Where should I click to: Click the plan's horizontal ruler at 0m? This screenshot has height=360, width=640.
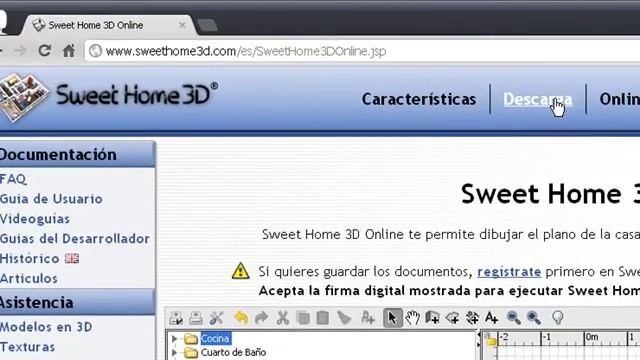click(x=592, y=337)
